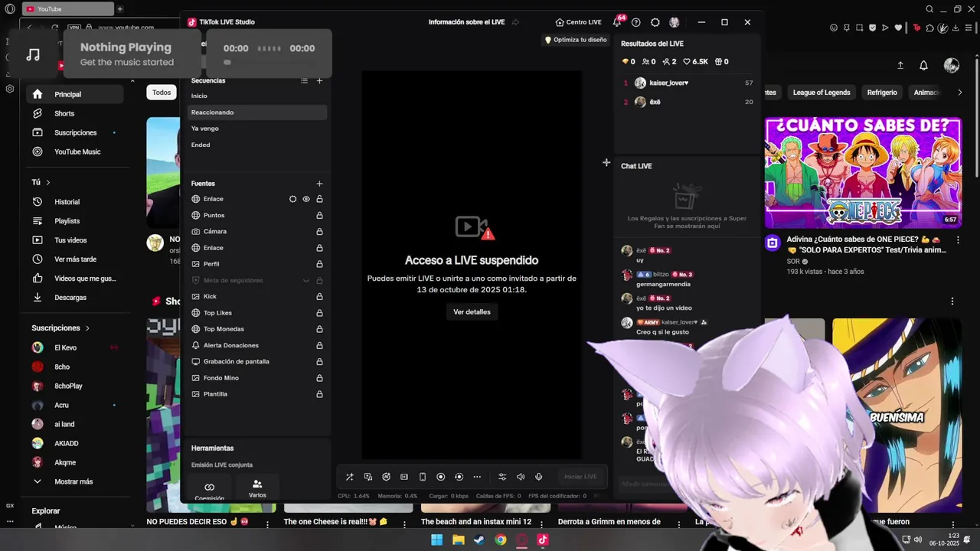Open LIVE Studio settings gear
The width and height of the screenshot is (980, 551).
click(655, 22)
